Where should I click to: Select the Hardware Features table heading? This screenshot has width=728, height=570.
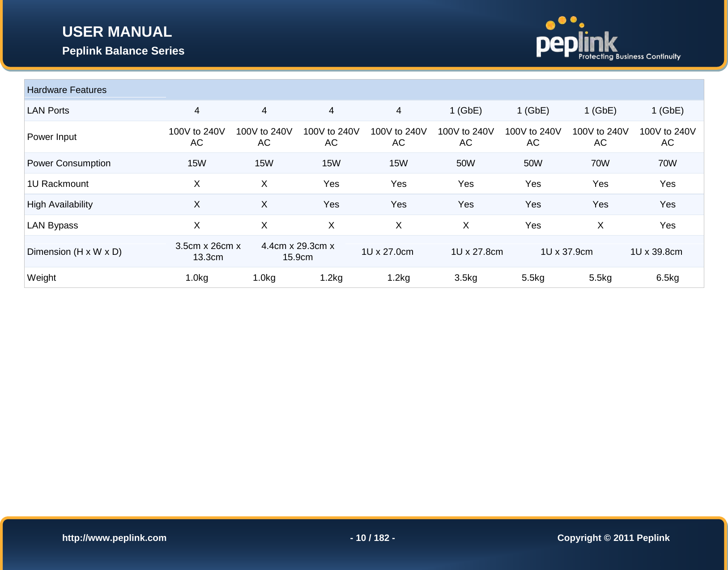tap(67, 90)
